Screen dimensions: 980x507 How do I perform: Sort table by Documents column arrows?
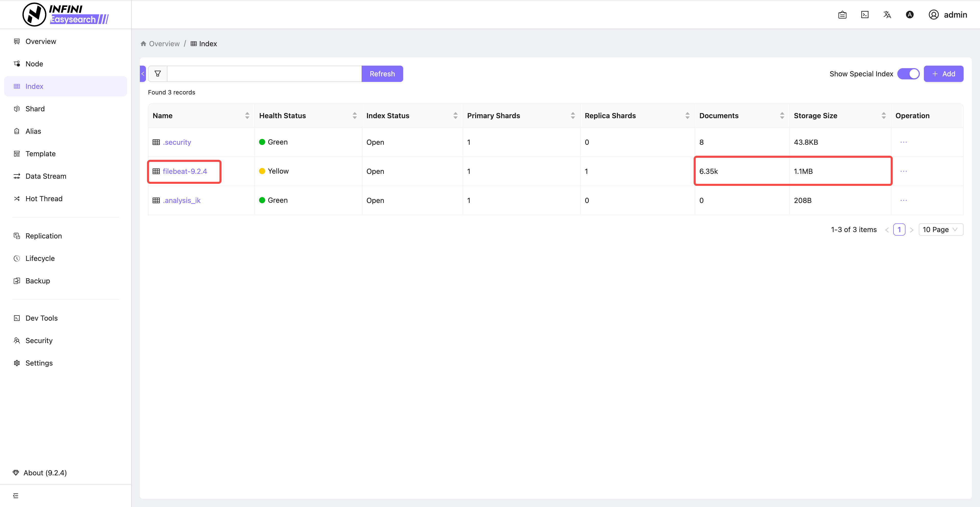[782, 116]
